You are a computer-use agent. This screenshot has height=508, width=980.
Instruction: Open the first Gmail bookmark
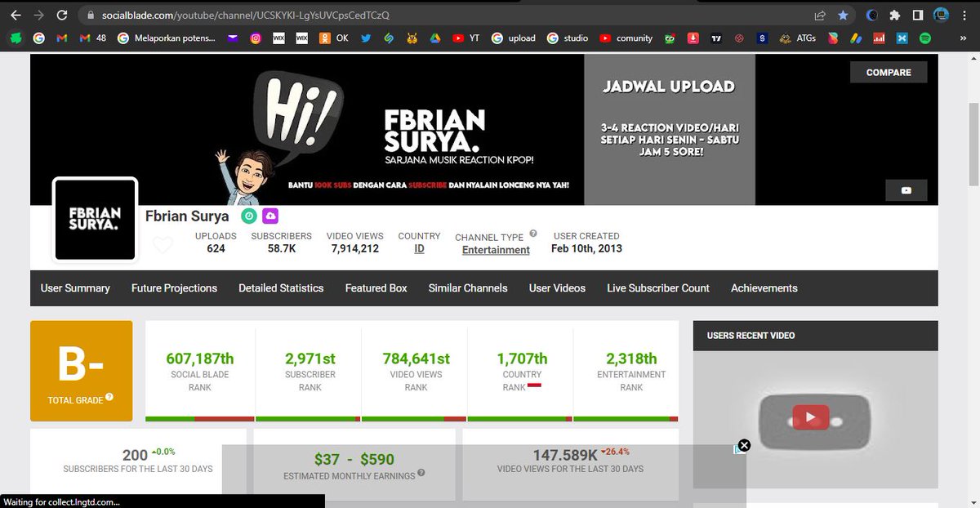pyautogui.click(x=61, y=38)
